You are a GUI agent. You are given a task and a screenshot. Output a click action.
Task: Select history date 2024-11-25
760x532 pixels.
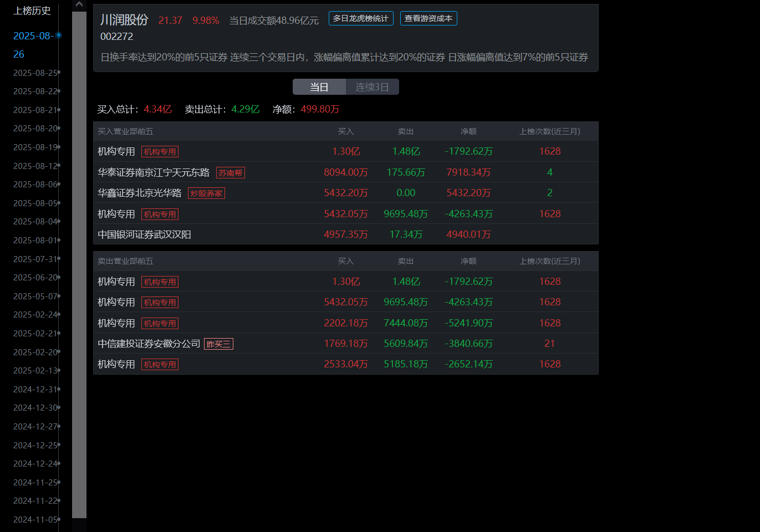tap(35, 482)
